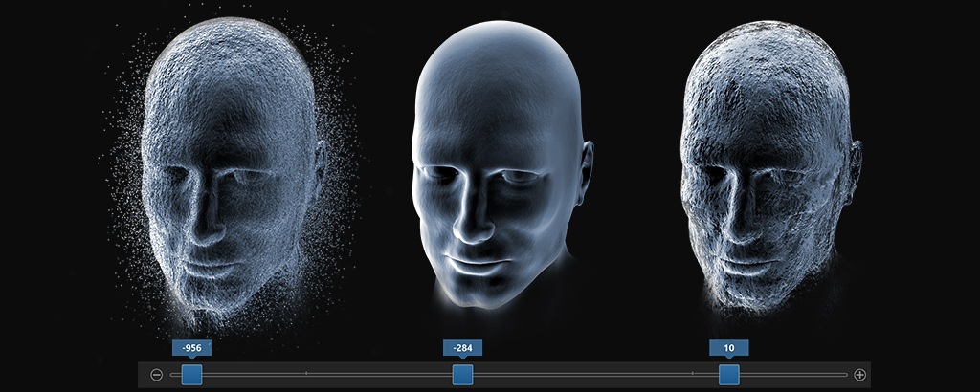980x392 pixels.
Task: Click slider track between 10 handle and plus icon
Action: (x=794, y=374)
